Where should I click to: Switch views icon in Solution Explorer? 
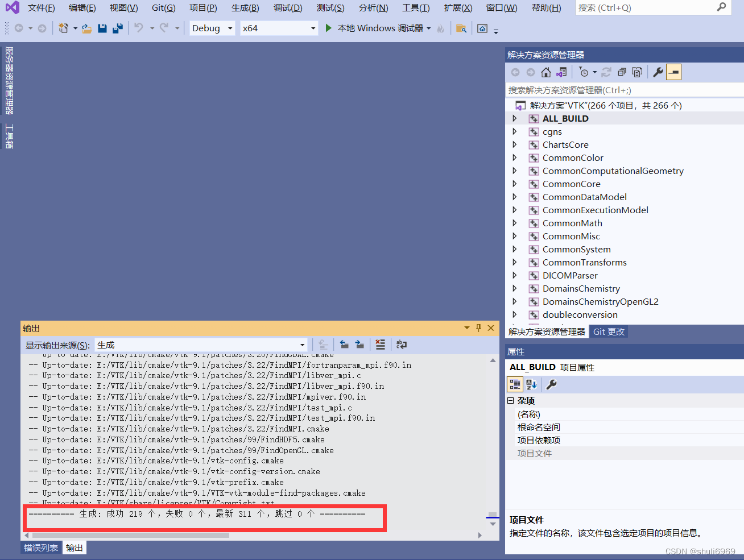(561, 72)
